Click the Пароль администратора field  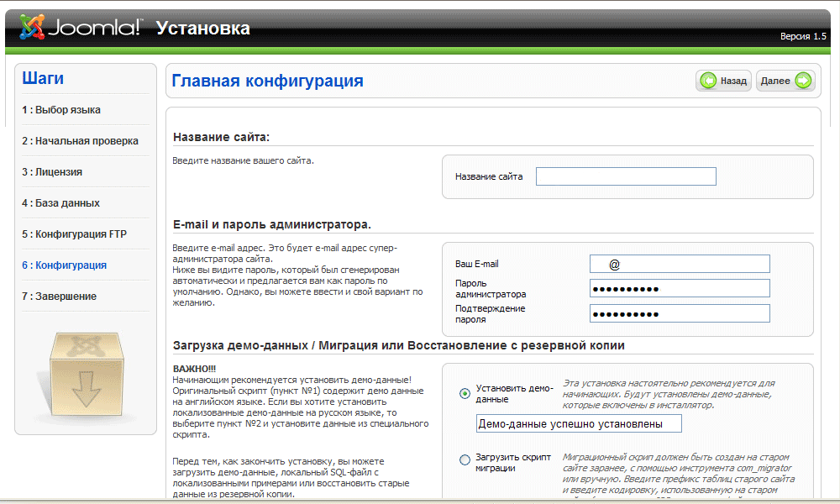[680, 288]
